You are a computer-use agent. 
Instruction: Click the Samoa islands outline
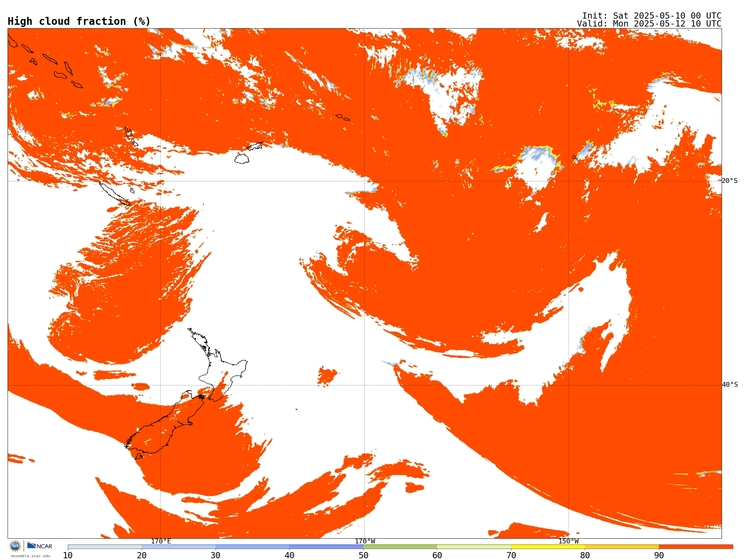point(343,117)
